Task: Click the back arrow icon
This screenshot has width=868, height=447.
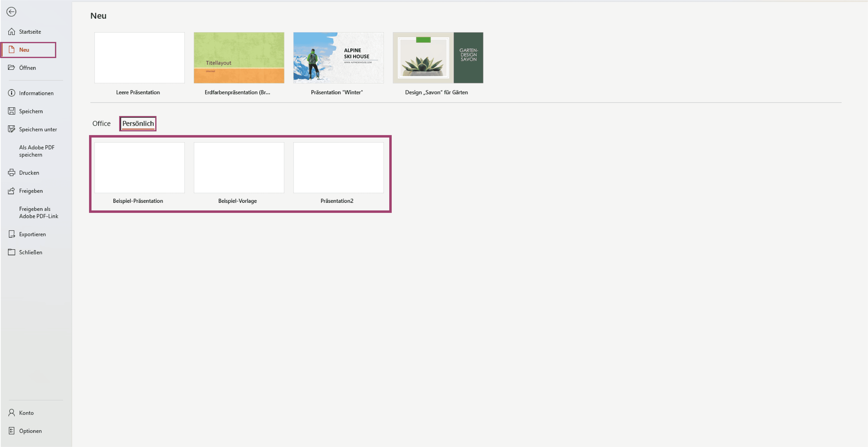Action: (12, 12)
